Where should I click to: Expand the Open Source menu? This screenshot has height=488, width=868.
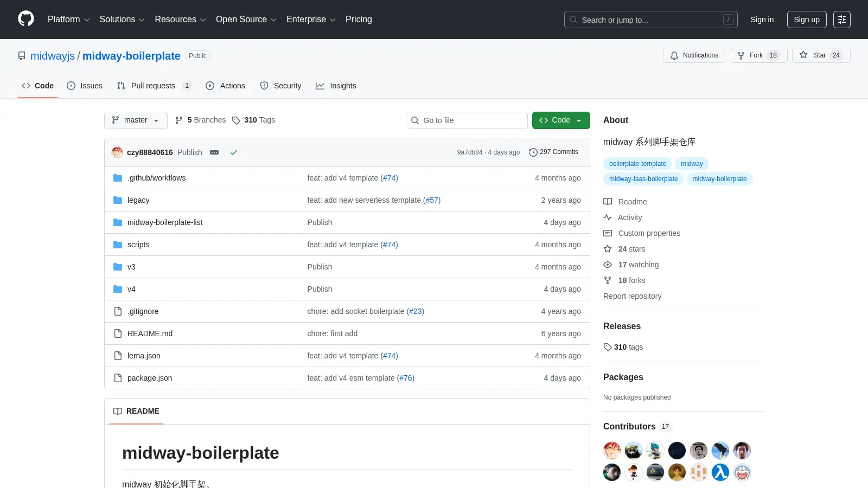tap(246, 20)
